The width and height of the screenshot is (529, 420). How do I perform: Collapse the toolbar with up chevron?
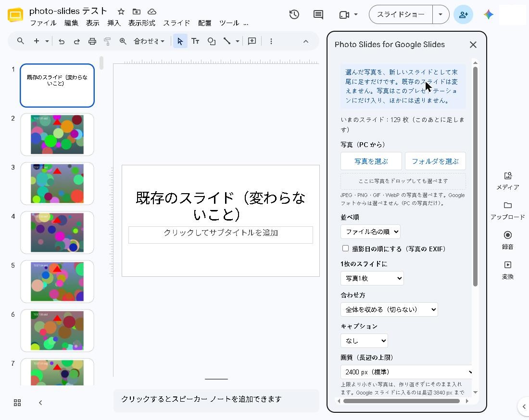(x=306, y=41)
